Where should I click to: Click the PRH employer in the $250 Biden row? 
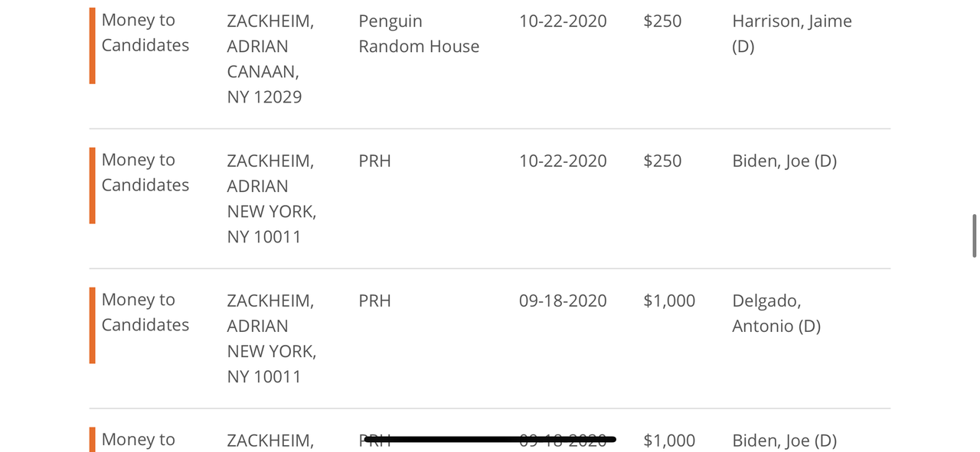click(374, 161)
